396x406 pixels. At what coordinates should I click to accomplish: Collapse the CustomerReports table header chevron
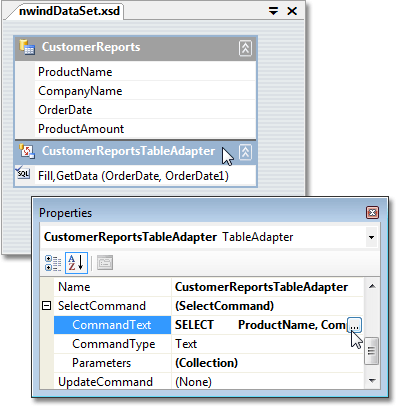click(245, 48)
